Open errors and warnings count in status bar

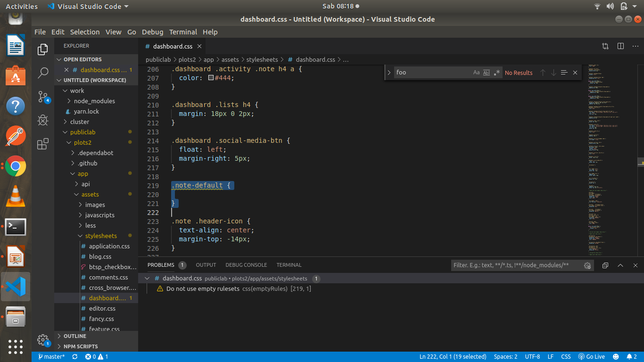pos(97,357)
